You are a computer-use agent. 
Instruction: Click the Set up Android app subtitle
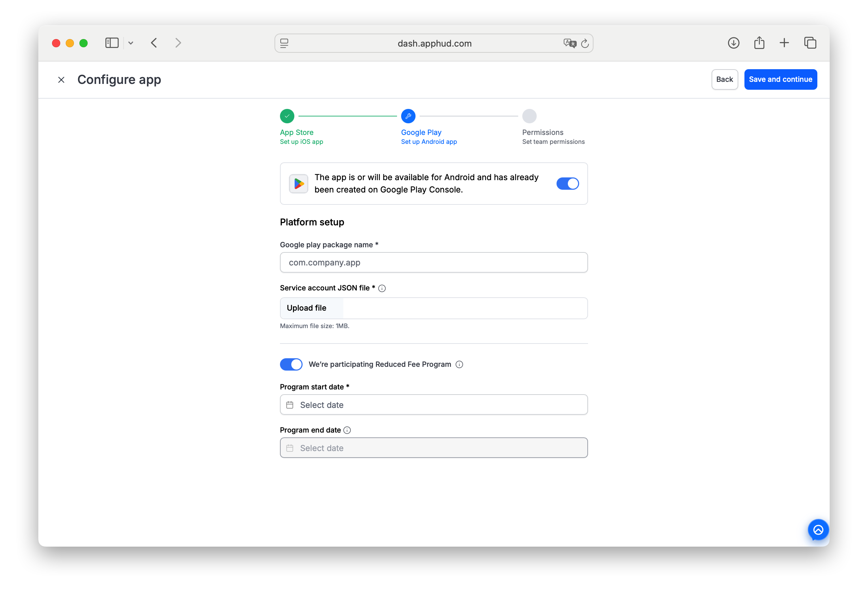[x=429, y=142]
